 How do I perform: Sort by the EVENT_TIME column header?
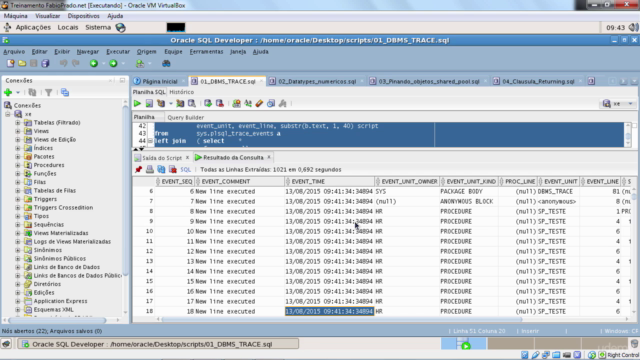click(329, 181)
